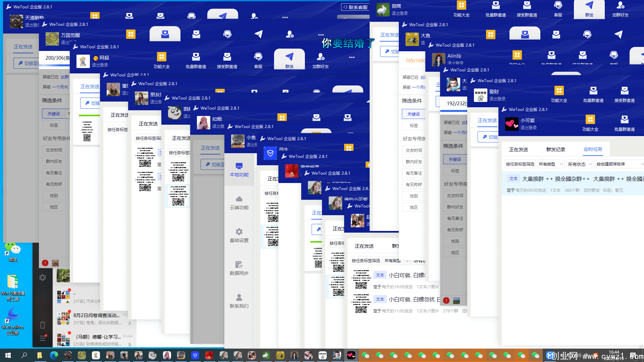Open 功能大全 grid icon in 大鱼 window
This screenshot has width=644, height=362.
490,35
